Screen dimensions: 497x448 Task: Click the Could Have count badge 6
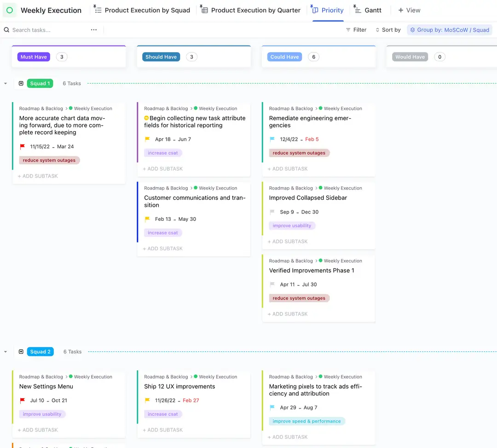tap(313, 57)
